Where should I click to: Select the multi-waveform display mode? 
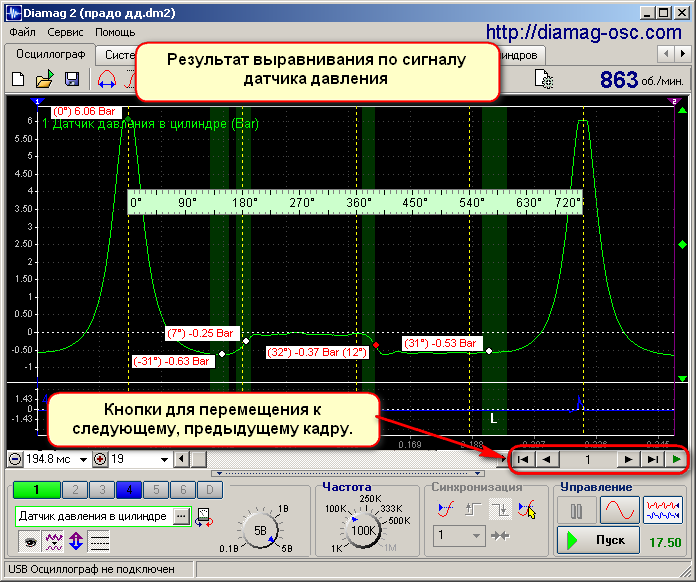tap(663, 511)
